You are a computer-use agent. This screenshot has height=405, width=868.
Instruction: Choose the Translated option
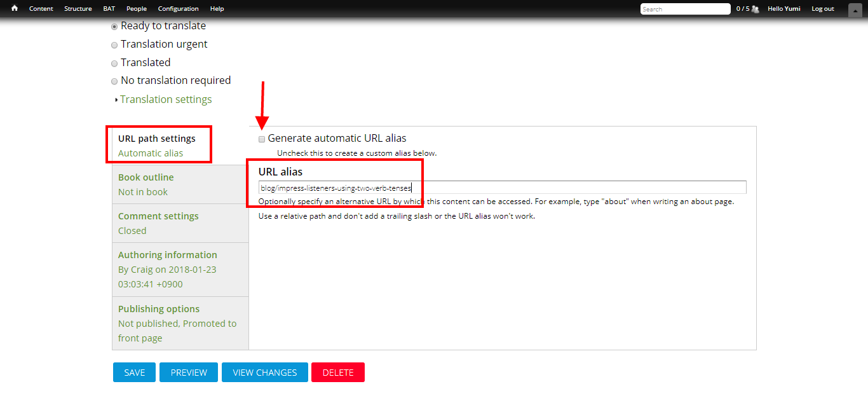pyautogui.click(x=114, y=63)
